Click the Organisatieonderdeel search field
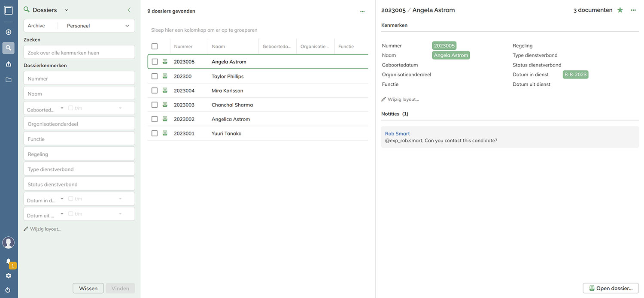 click(x=79, y=124)
